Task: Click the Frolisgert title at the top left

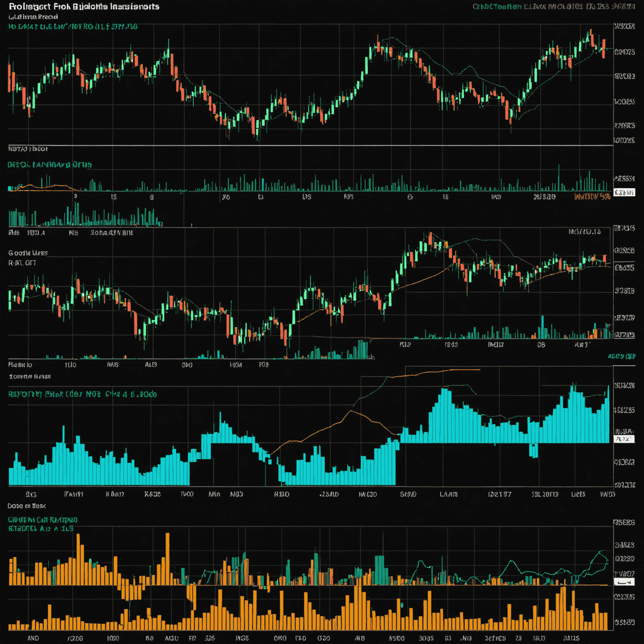Action: point(84,7)
